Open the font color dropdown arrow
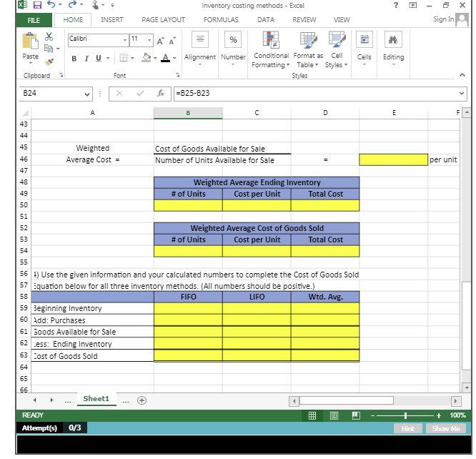This screenshot has height=459, width=476. (174, 58)
